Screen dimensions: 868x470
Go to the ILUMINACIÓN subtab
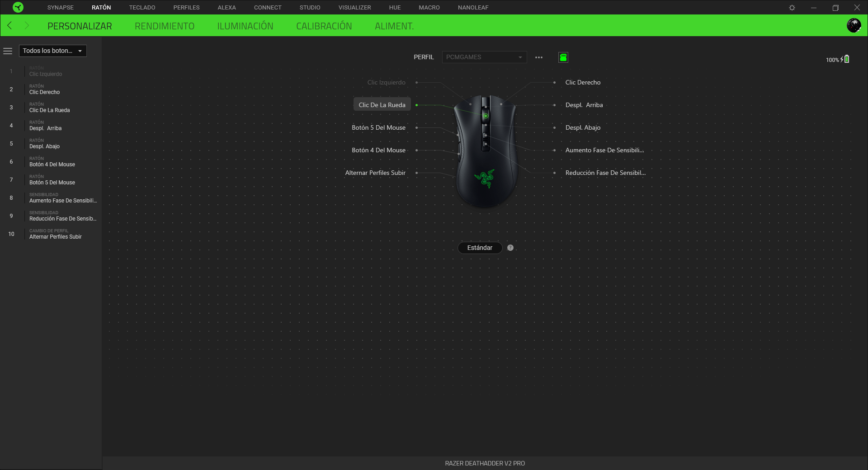[245, 26]
